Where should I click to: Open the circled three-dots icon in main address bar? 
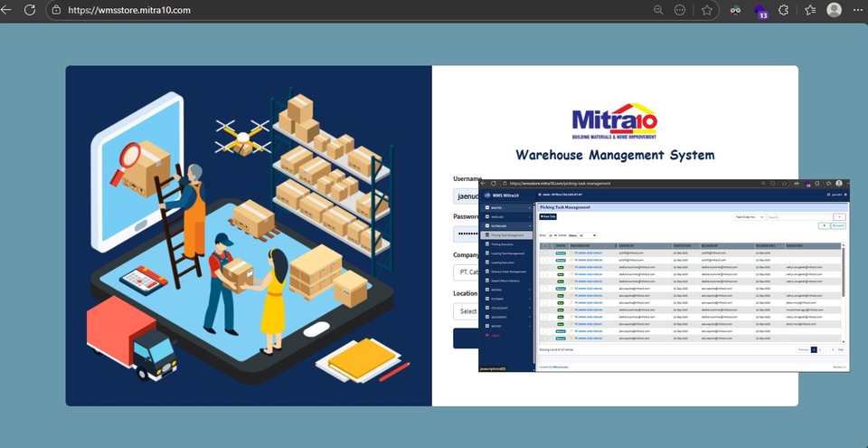tap(680, 9)
